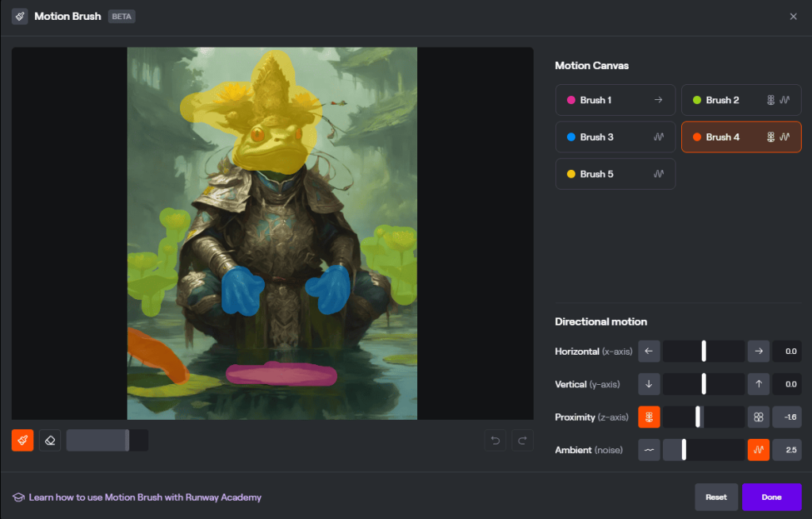This screenshot has width=812, height=519.
Task: Click the yellow color dot of Brush 5
Action: (x=571, y=174)
